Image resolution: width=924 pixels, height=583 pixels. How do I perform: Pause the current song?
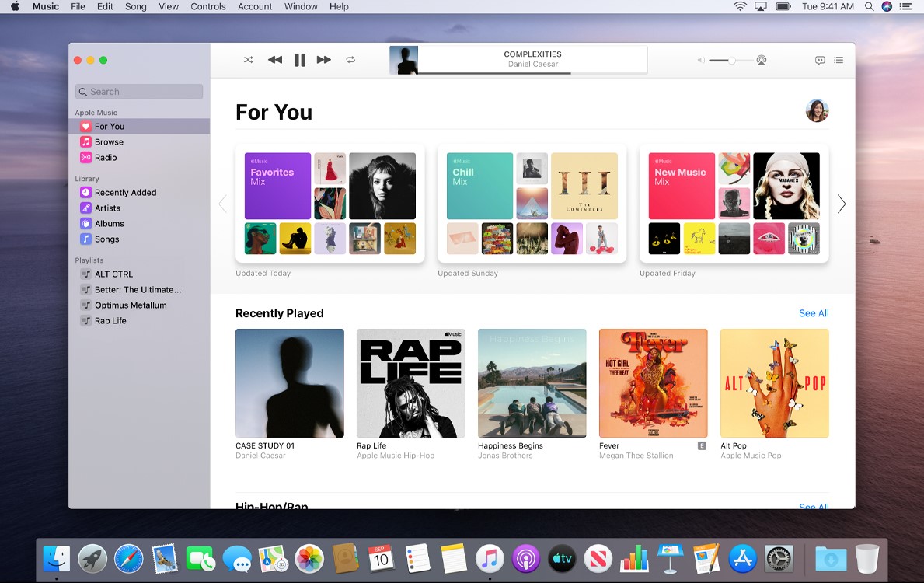[x=300, y=60]
